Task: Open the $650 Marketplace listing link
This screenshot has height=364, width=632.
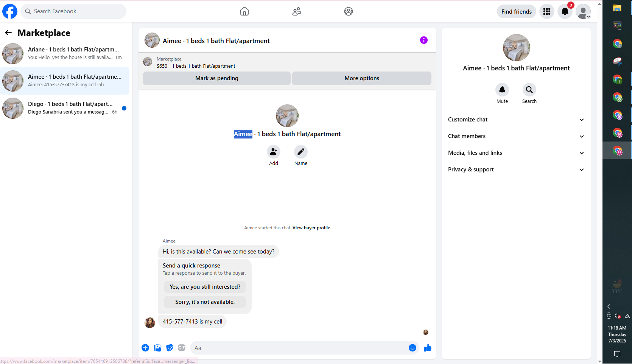Action: (x=196, y=66)
